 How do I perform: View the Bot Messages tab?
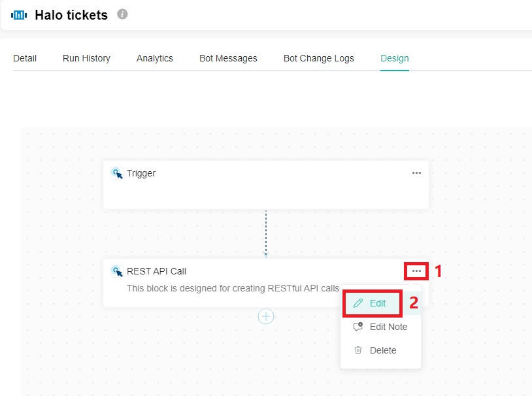(x=228, y=58)
